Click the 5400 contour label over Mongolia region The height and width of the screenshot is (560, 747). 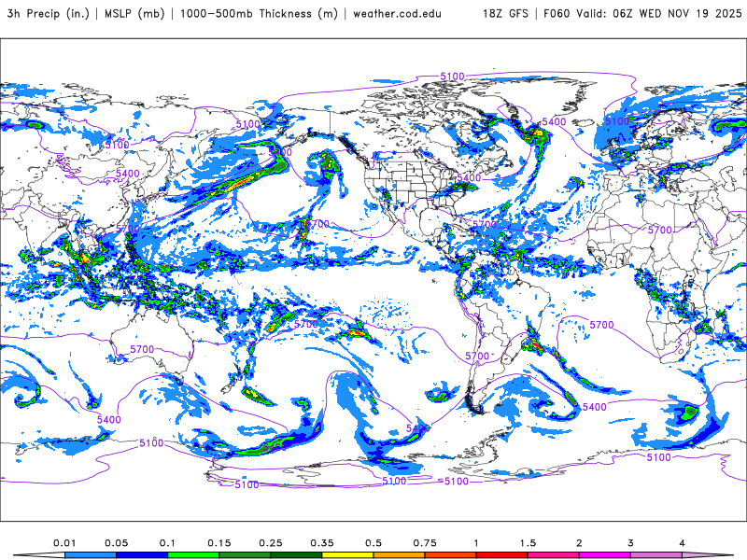(x=128, y=174)
